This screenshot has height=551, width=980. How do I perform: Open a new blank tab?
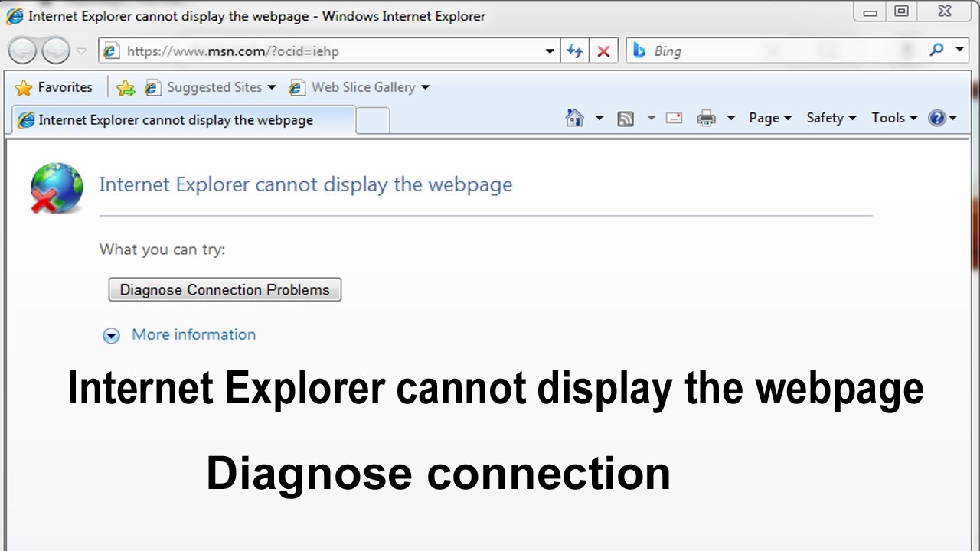pyautogui.click(x=373, y=121)
